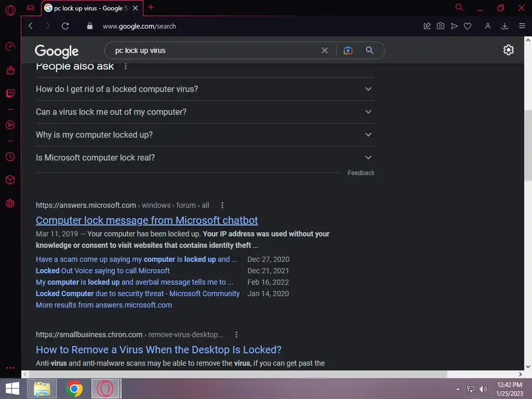Open the edit/pinboard toolbar icon
The image size is (532, 399).
427,26
